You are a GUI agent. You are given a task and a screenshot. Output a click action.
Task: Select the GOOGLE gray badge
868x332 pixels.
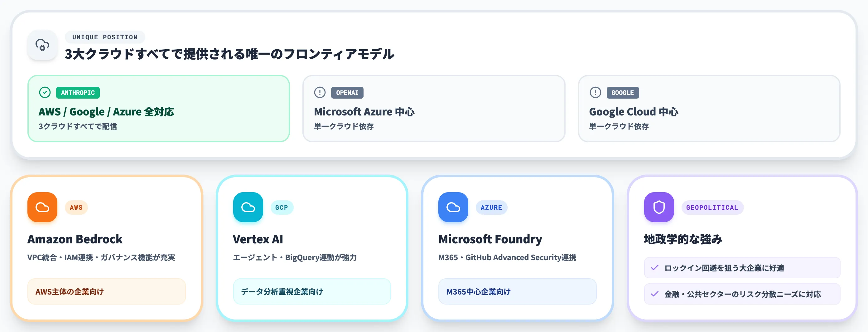point(623,93)
